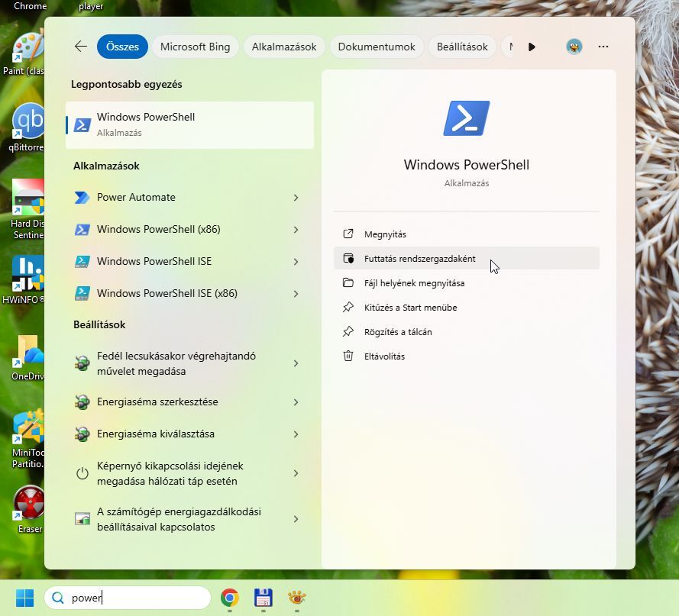Open Windows PowerShell (x86) result
The image size is (679, 616).
point(189,230)
